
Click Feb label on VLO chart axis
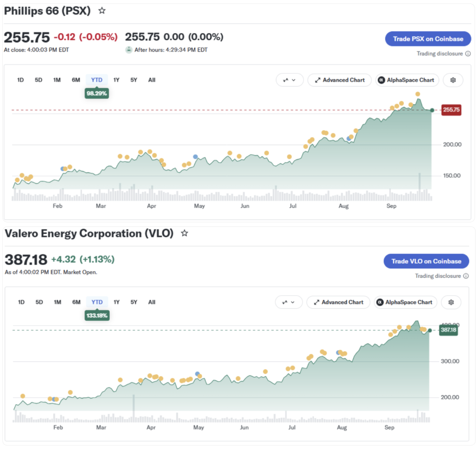[58, 427]
